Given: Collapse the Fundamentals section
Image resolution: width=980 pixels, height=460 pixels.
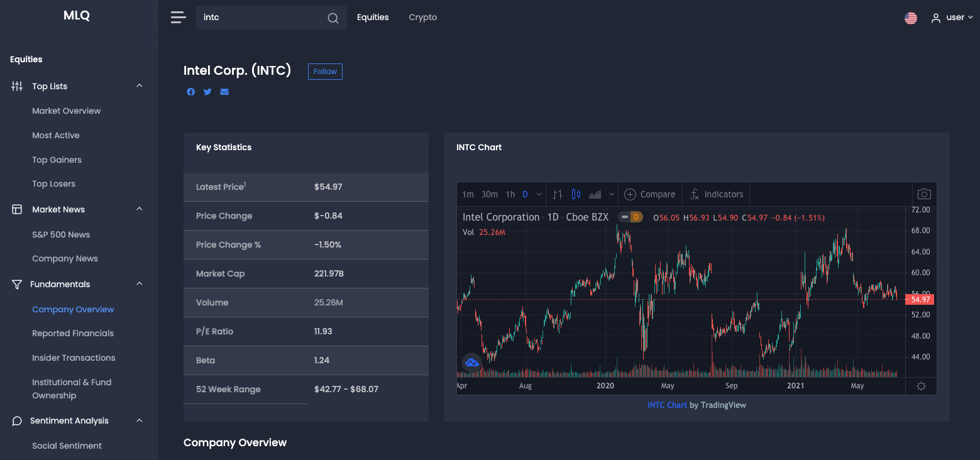Looking at the screenshot, I should (140, 283).
